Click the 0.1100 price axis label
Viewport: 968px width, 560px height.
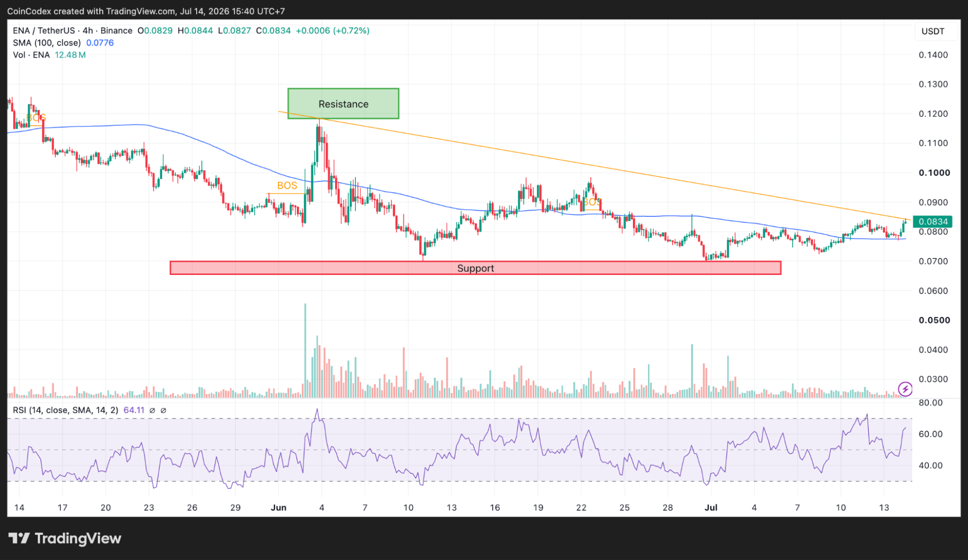coord(933,143)
